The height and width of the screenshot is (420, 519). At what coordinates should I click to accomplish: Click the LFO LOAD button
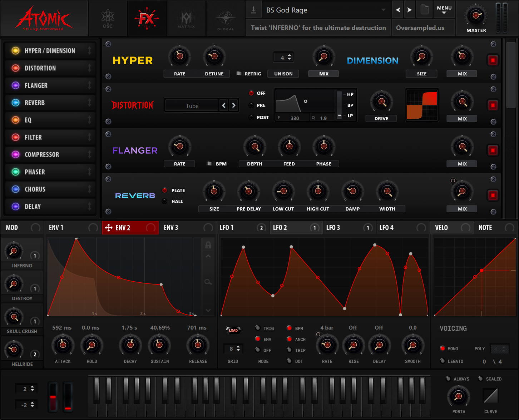tap(233, 330)
